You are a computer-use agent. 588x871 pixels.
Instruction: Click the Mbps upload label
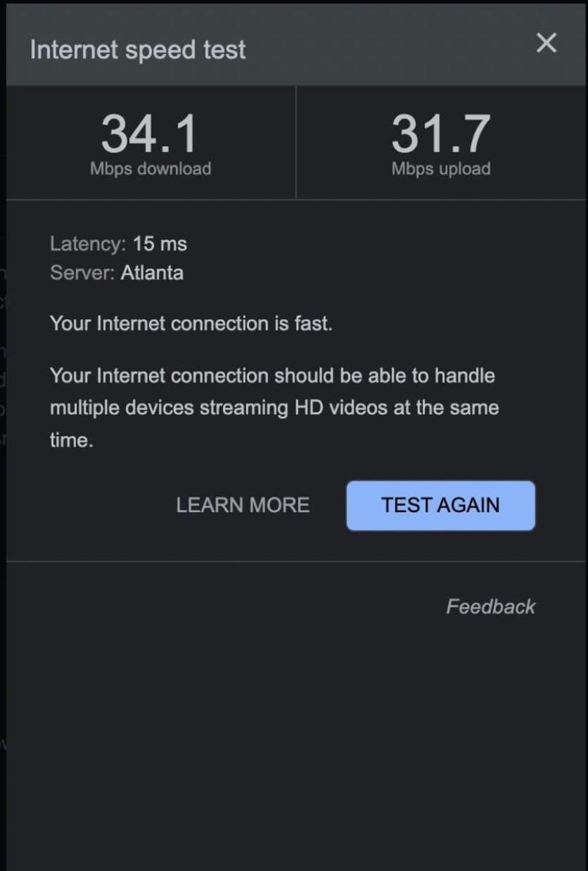(x=441, y=169)
